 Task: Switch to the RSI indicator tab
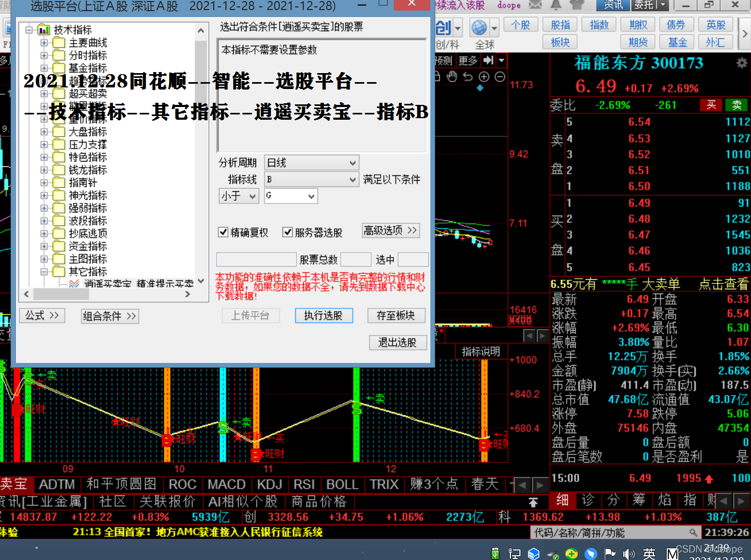(304, 484)
